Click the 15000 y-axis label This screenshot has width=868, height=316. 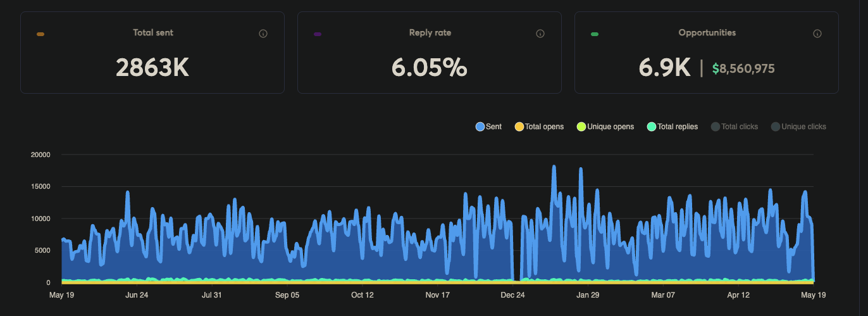40,187
